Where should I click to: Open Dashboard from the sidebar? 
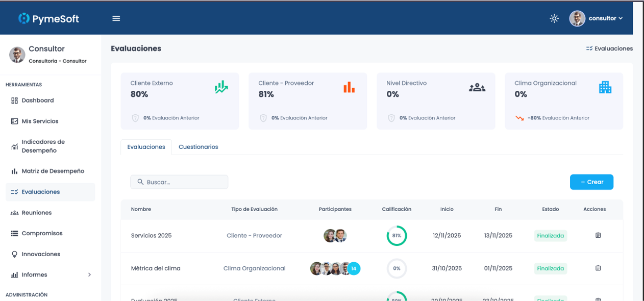click(x=37, y=101)
